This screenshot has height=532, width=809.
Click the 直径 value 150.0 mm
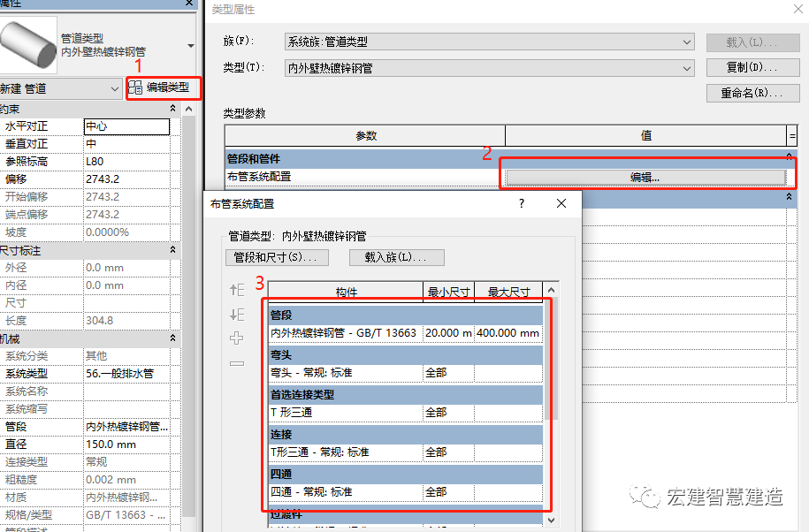pos(127,444)
